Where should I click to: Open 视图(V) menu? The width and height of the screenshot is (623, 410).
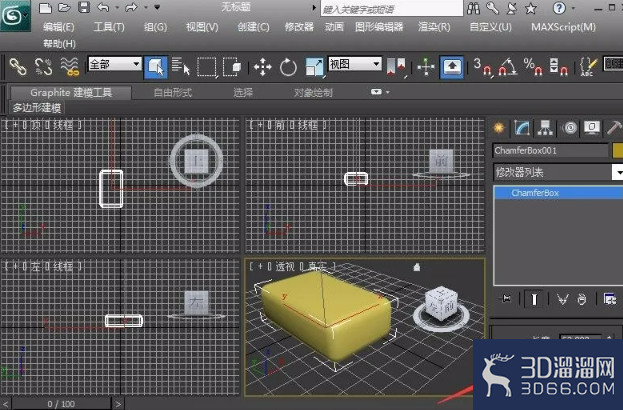pyautogui.click(x=202, y=27)
